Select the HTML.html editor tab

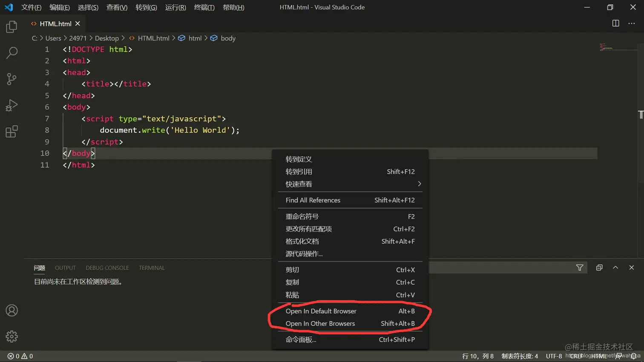pyautogui.click(x=55, y=24)
